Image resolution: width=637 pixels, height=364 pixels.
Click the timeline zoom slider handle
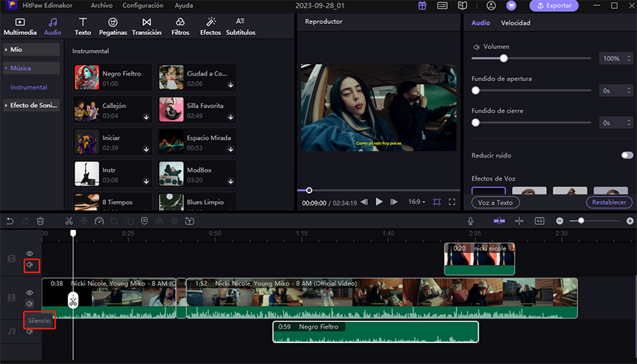click(581, 221)
